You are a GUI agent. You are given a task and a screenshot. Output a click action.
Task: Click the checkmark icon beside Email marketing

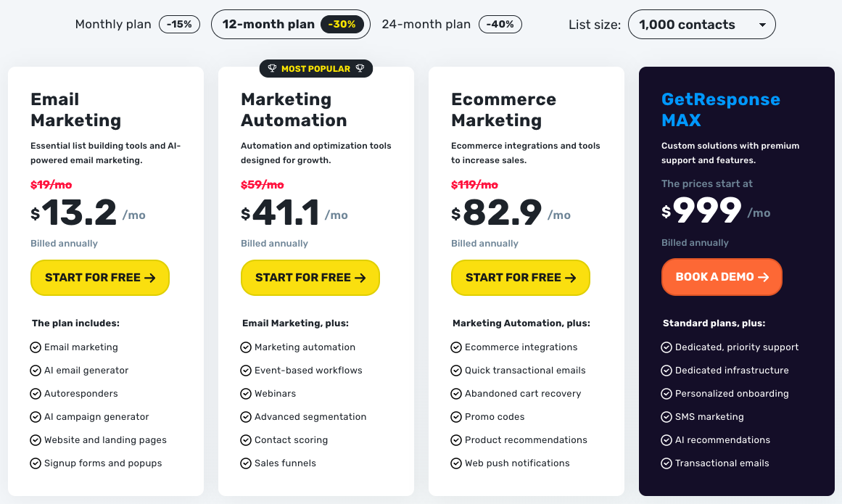(x=36, y=347)
